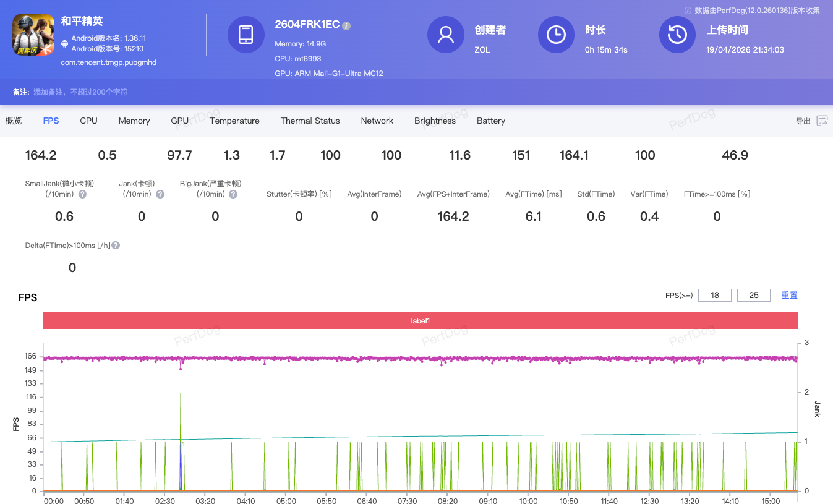Click the 创建者 creator profile icon
Image resolution: width=833 pixels, height=504 pixels.
point(445,35)
